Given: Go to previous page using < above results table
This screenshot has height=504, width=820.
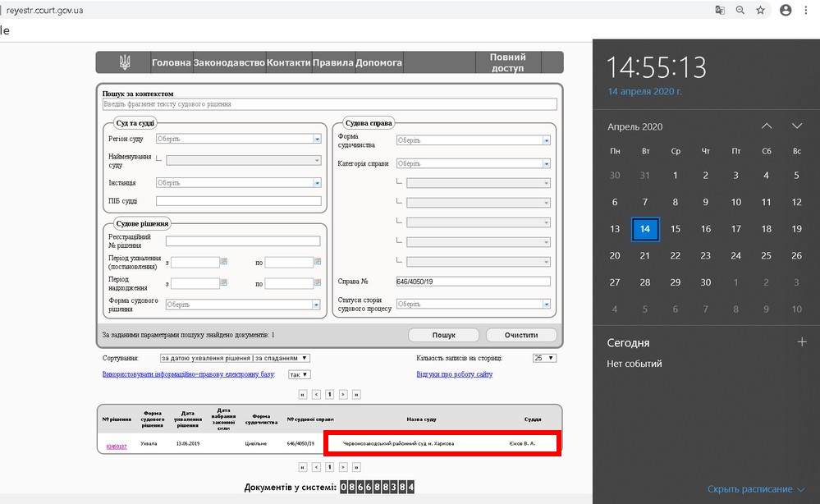Looking at the screenshot, I should click(x=316, y=395).
